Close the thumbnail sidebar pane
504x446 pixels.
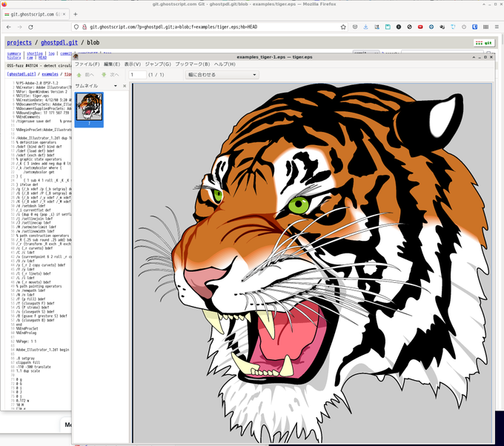(x=125, y=86)
